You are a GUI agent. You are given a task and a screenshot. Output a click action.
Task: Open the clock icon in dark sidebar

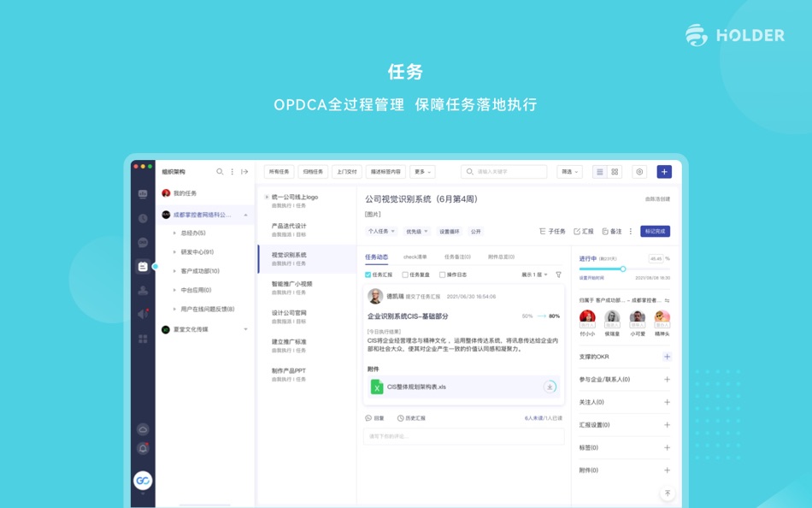[143, 218]
